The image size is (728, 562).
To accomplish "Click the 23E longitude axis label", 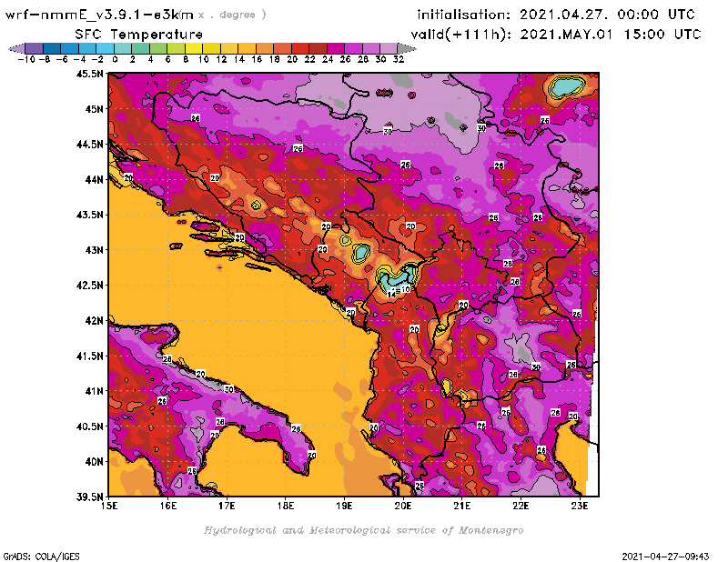I will click(x=580, y=506).
